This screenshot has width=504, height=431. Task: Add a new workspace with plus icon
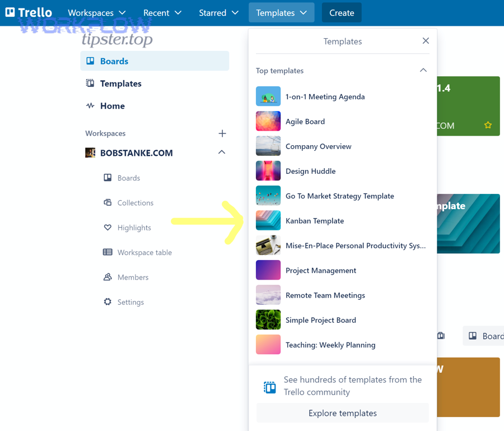pos(222,133)
